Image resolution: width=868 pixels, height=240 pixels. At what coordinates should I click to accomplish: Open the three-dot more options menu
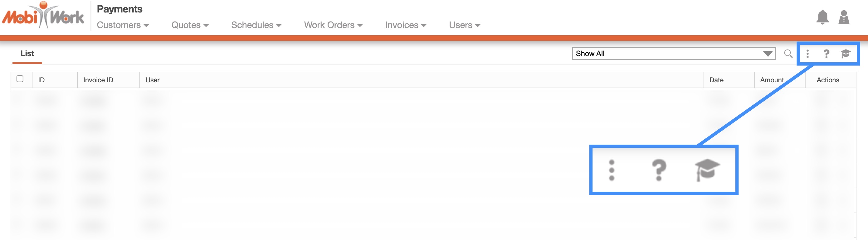click(807, 54)
